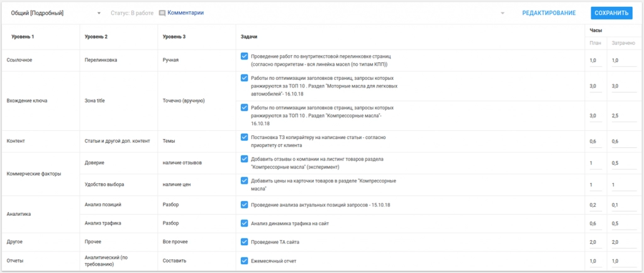The width and height of the screenshot is (644, 273).
Task: Toggle the second title-optimization task checkbox
Action: [x=245, y=108]
